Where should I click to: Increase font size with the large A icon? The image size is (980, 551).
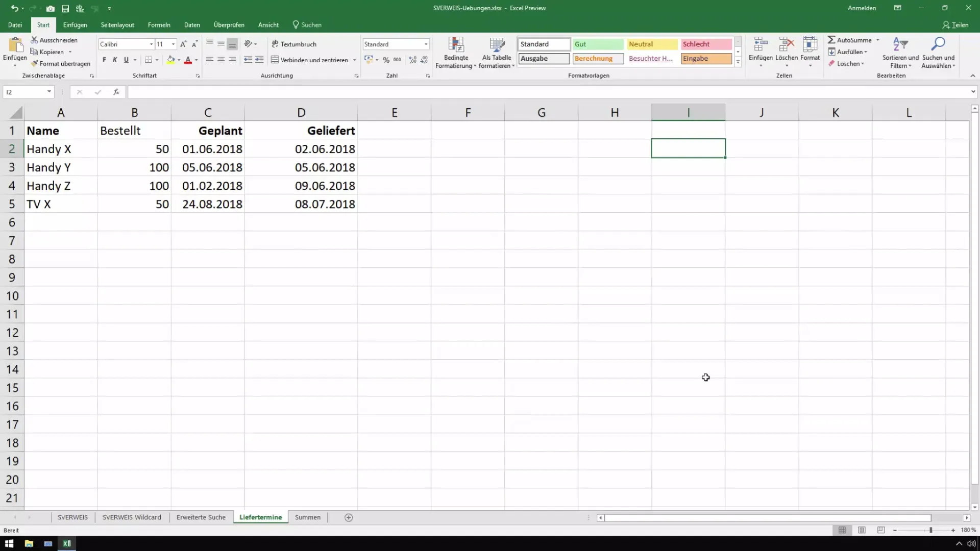(x=183, y=44)
